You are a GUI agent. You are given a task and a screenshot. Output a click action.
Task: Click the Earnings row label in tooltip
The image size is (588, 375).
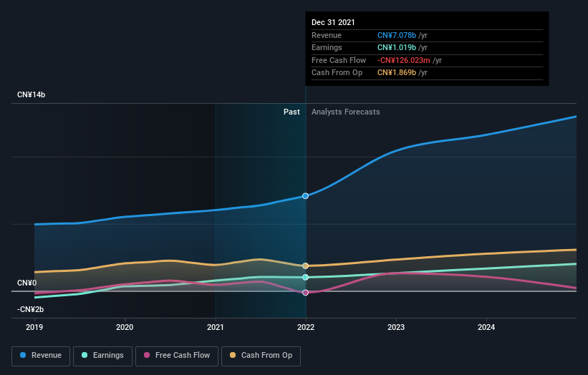pyautogui.click(x=327, y=47)
